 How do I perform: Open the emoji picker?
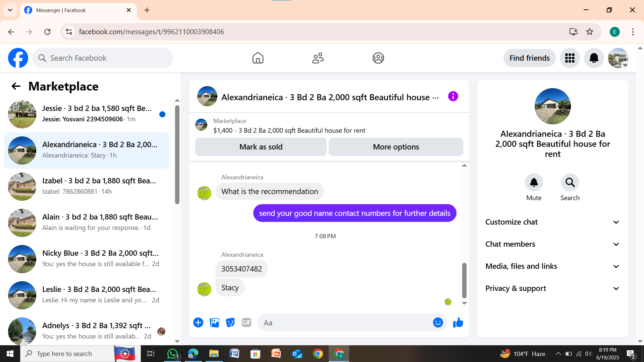(x=438, y=322)
